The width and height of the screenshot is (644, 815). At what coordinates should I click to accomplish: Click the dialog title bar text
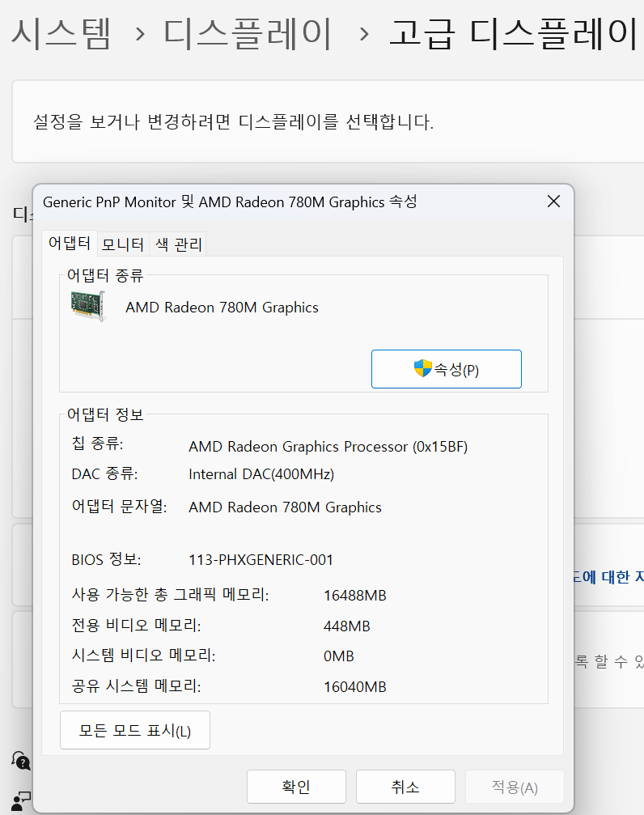click(230, 202)
